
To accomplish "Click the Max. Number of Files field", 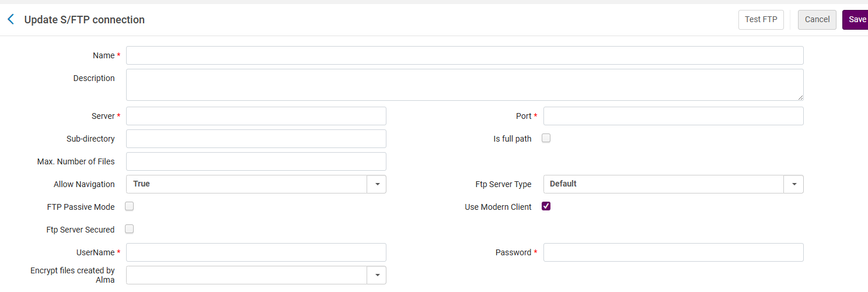I will [256, 161].
